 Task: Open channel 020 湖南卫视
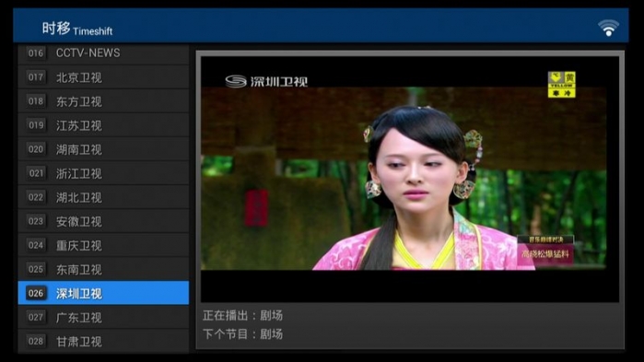103,149
